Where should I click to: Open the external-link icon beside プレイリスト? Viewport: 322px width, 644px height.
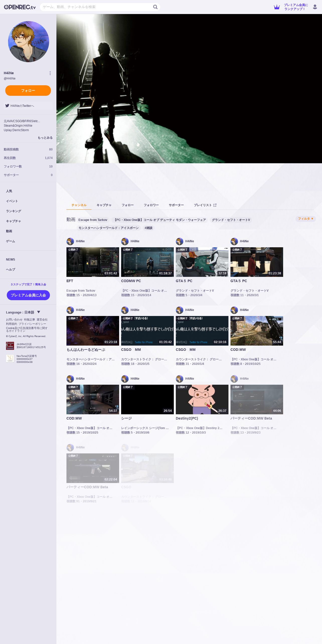pyautogui.click(x=215, y=205)
